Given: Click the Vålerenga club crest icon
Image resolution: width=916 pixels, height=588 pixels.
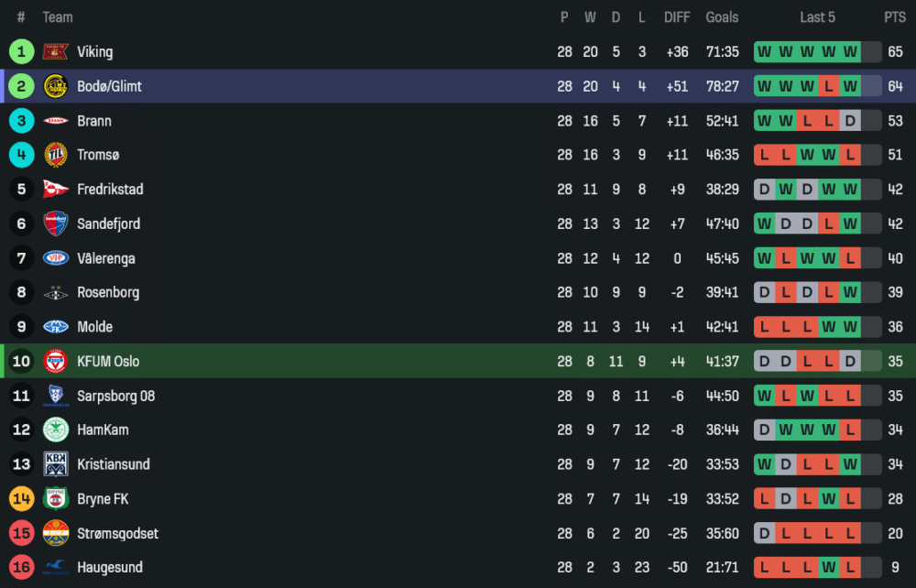Looking at the screenshot, I should (56, 258).
